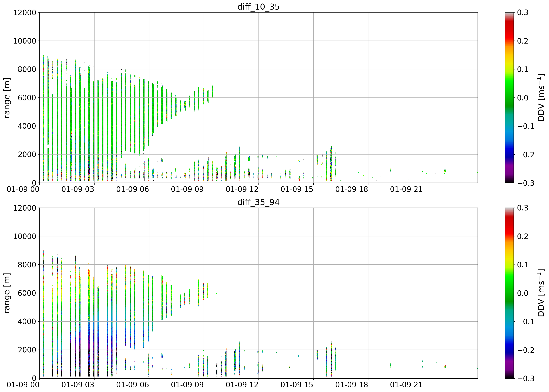Click the colorbar of the diff_10_35 plot
This screenshot has height=392, width=549.
tap(509, 98)
